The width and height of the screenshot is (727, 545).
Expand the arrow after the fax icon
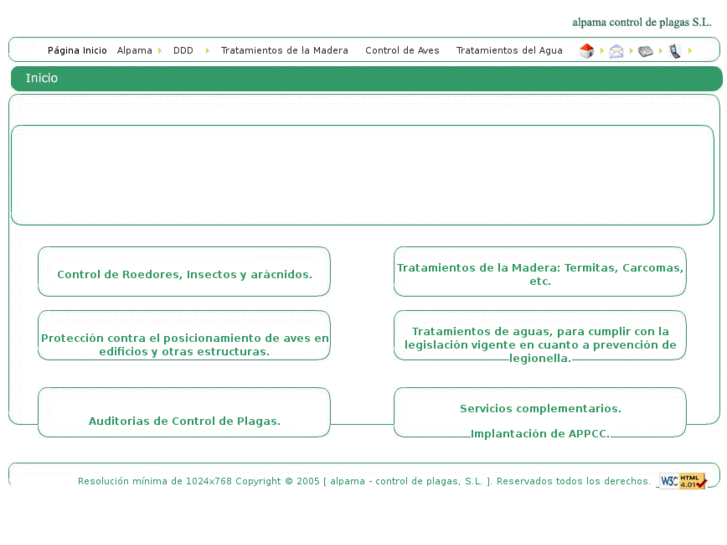pos(661,51)
